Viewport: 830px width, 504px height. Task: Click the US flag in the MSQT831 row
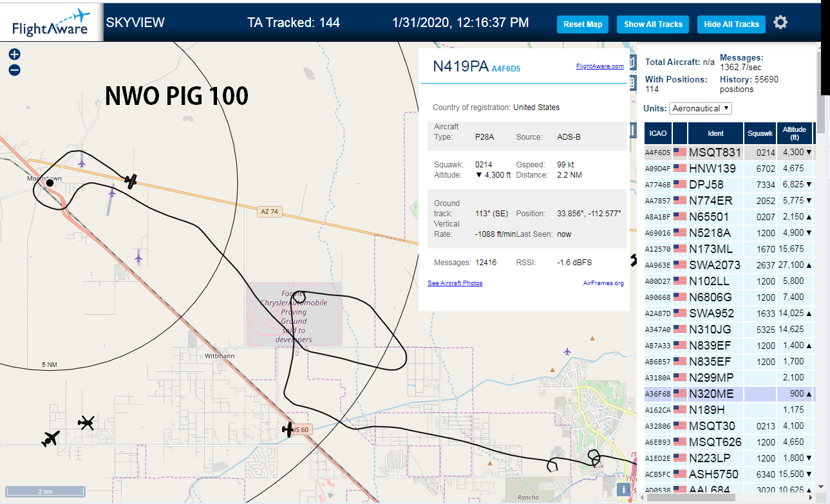tap(680, 153)
